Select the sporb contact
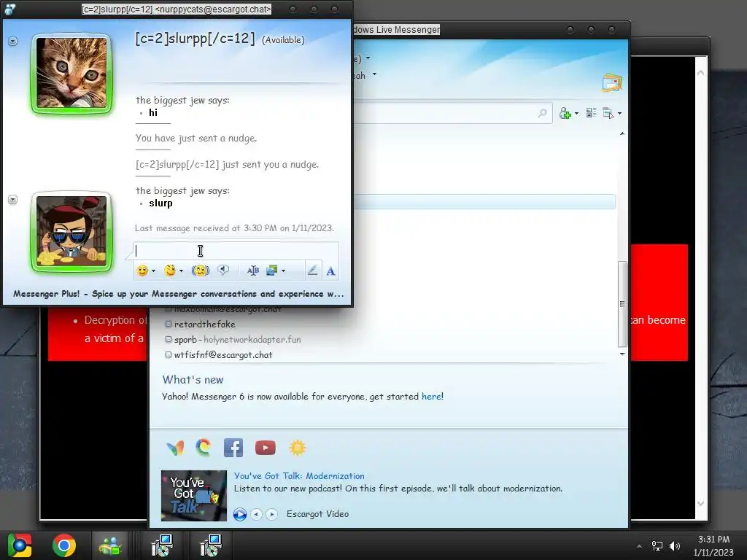747x560 pixels. pos(237,340)
